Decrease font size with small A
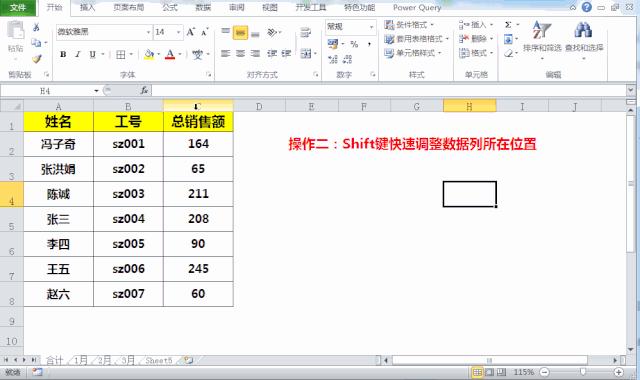 (x=204, y=32)
